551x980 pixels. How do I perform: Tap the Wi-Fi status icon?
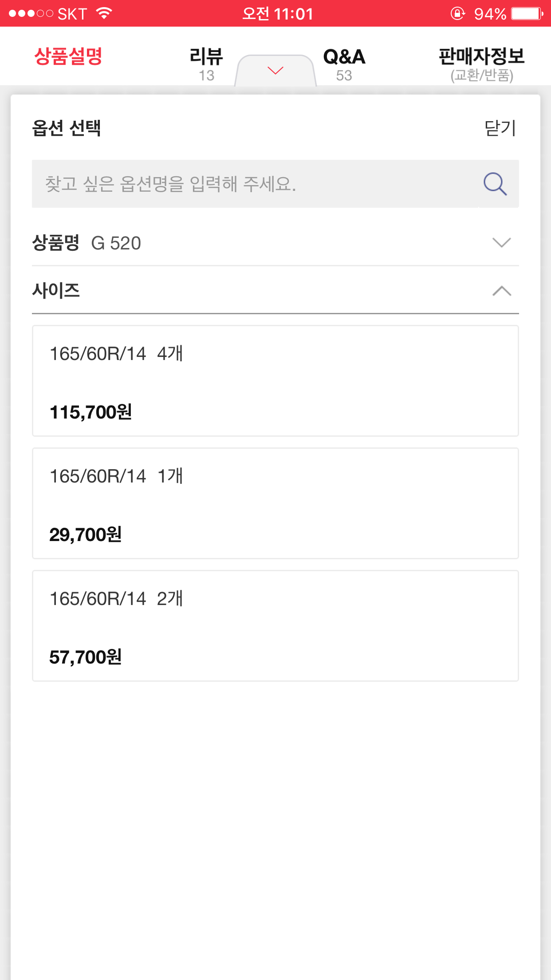104,14
